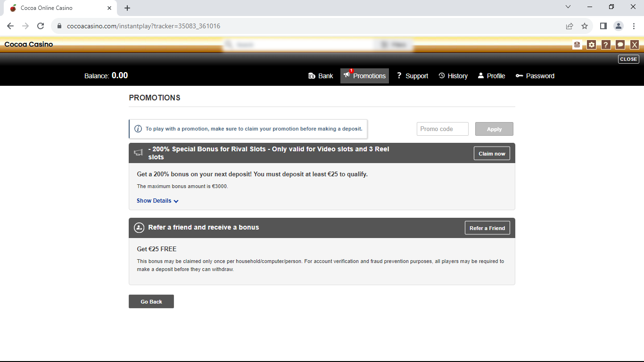Bookmark the page with the star icon
The width and height of the screenshot is (644, 362).
(585, 26)
